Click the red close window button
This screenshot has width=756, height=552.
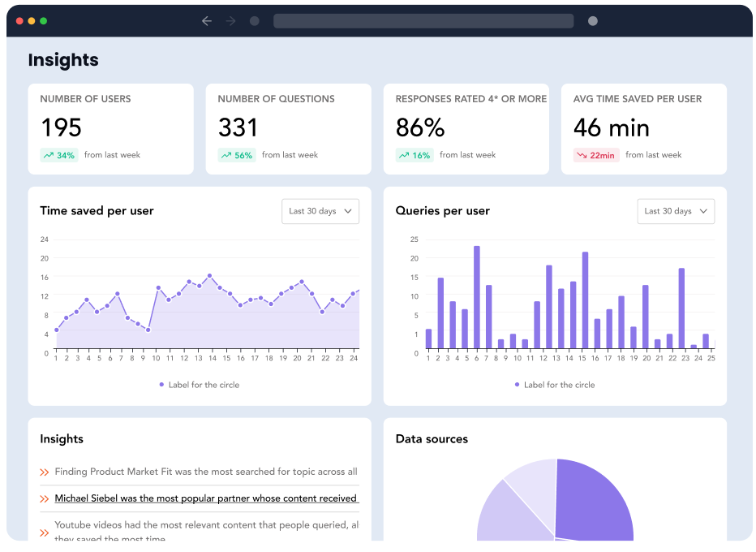pyautogui.click(x=19, y=21)
